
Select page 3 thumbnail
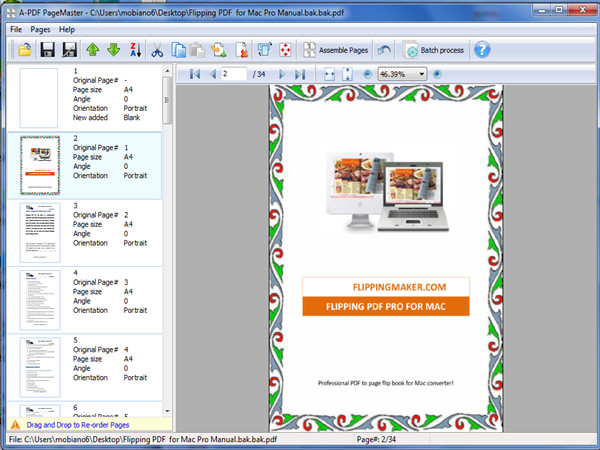(40, 233)
